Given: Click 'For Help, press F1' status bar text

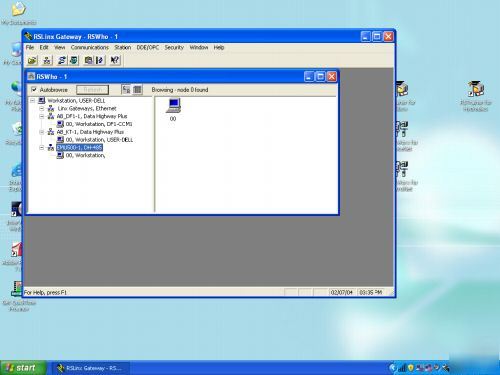Looking at the screenshot, I should point(45,292).
